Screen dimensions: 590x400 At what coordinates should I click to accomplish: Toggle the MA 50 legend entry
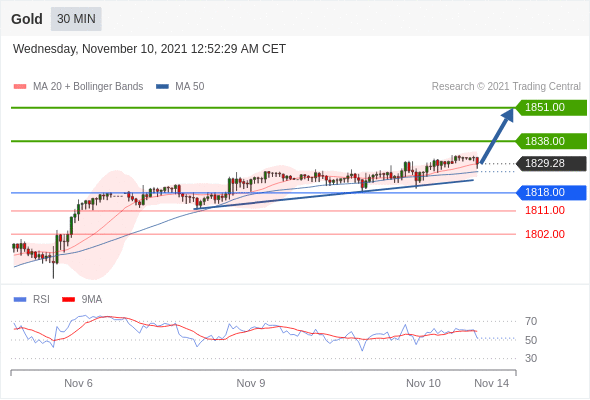pos(180,87)
